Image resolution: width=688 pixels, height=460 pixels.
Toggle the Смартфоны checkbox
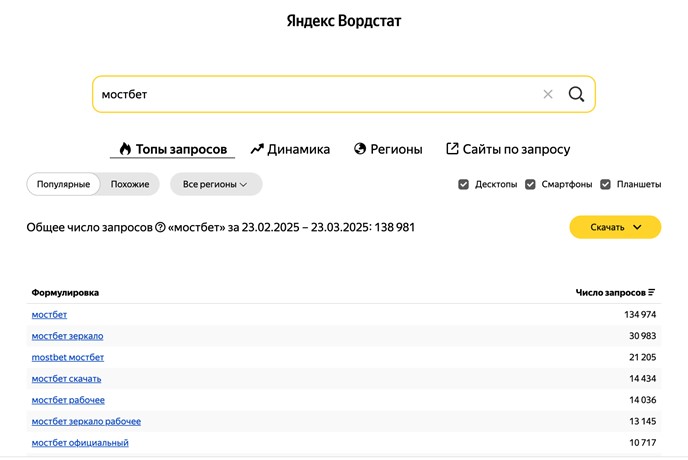click(530, 184)
